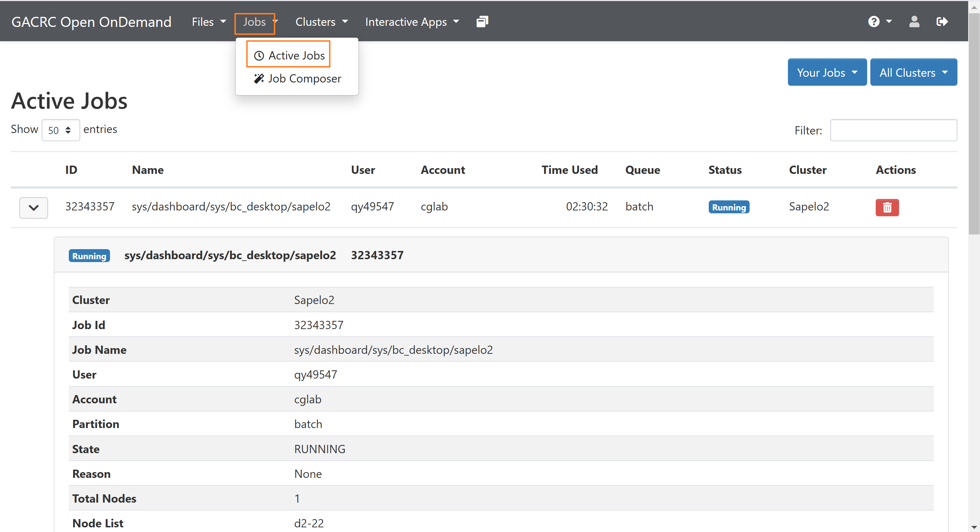The width and height of the screenshot is (980, 532).
Task: Select Job Composer from the Jobs menu
Action: [297, 79]
